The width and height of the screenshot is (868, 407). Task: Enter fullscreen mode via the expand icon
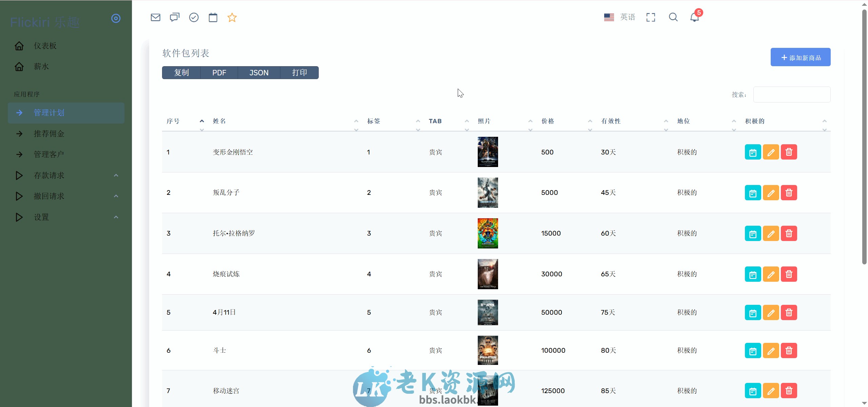(x=650, y=17)
